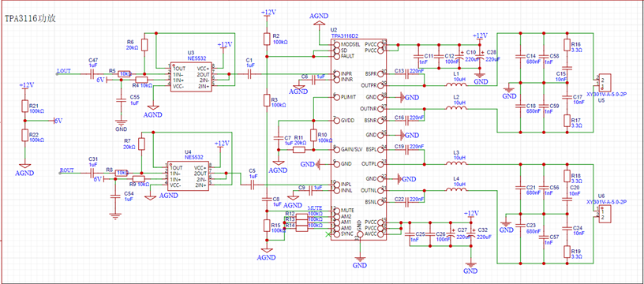The height and width of the screenshot is (284, 644).
Task: Select the 6V net label at divider
Action: coord(58,121)
